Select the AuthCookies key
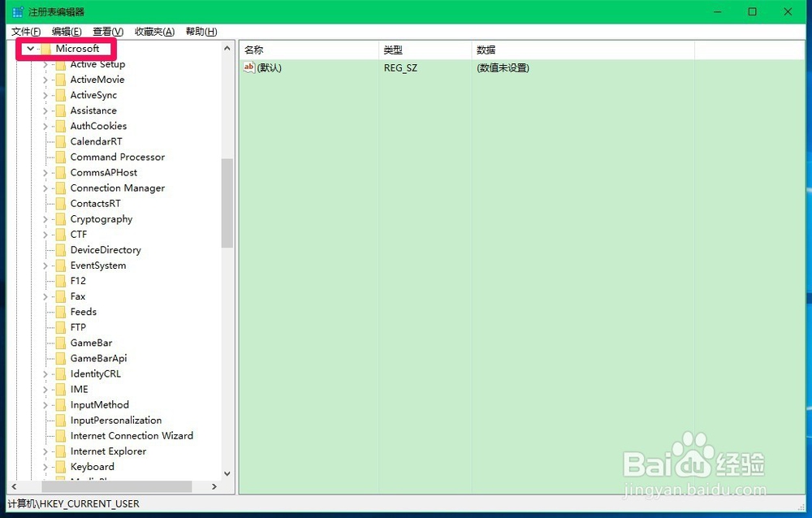This screenshot has width=812, height=518. pyautogui.click(x=98, y=127)
